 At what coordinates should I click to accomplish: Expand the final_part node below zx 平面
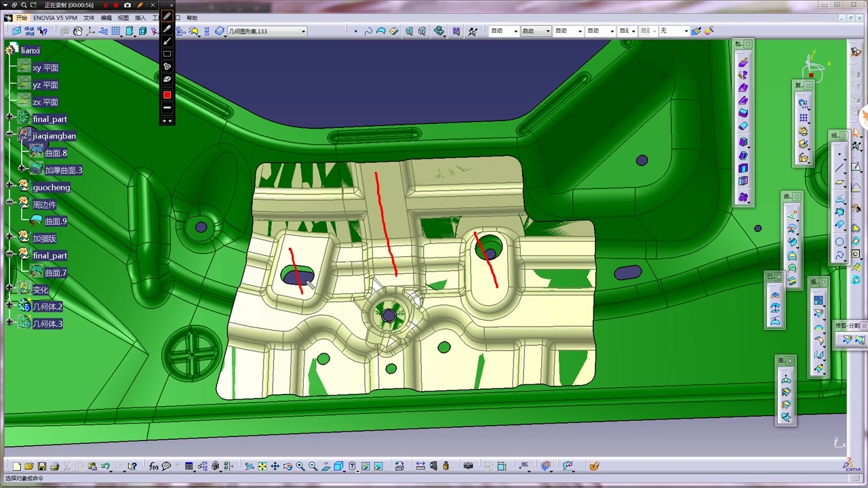point(9,118)
